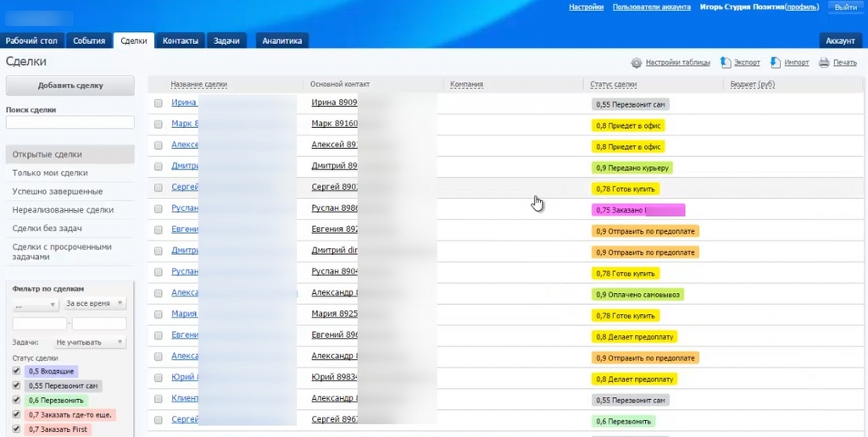Click the Export icon
The width and height of the screenshot is (868, 437).
click(726, 63)
